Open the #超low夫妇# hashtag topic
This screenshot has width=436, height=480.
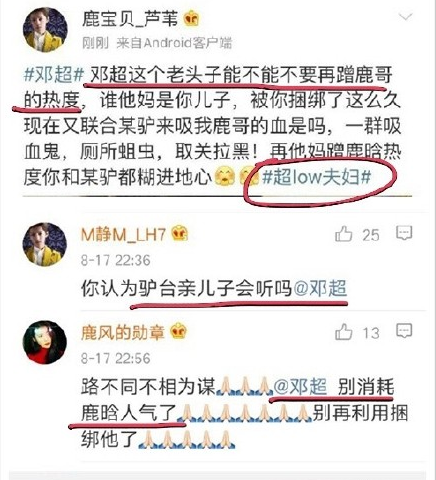(x=317, y=177)
